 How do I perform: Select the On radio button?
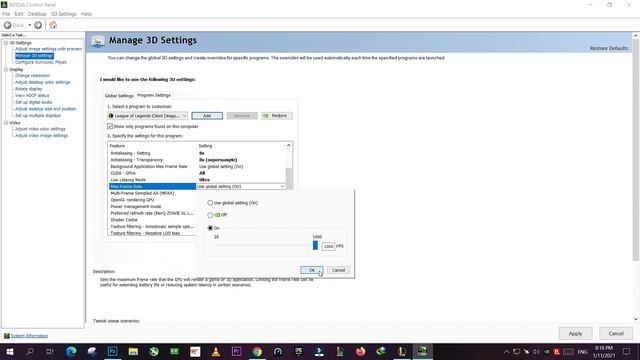(x=210, y=228)
